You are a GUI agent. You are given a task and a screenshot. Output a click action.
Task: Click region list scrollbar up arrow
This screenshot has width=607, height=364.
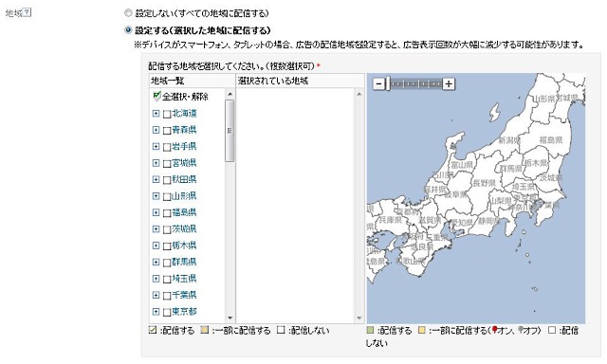coord(230,94)
